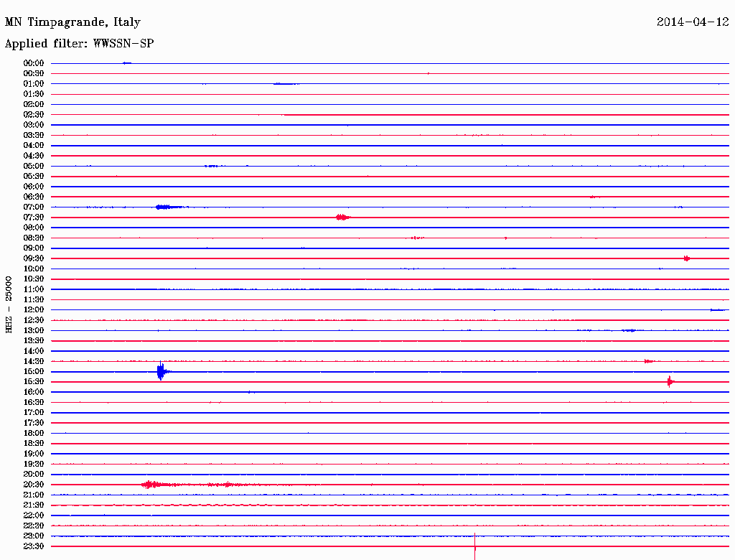The image size is (735, 560).
Task: Click the small red event on 14:30 trace
Action: [649, 361]
